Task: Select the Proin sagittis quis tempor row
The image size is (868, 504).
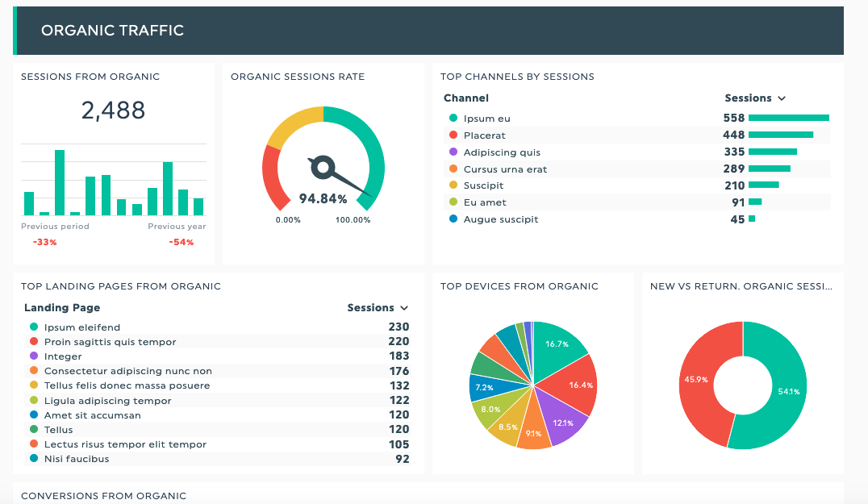Action: pyautogui.click(x=216, y=341)
